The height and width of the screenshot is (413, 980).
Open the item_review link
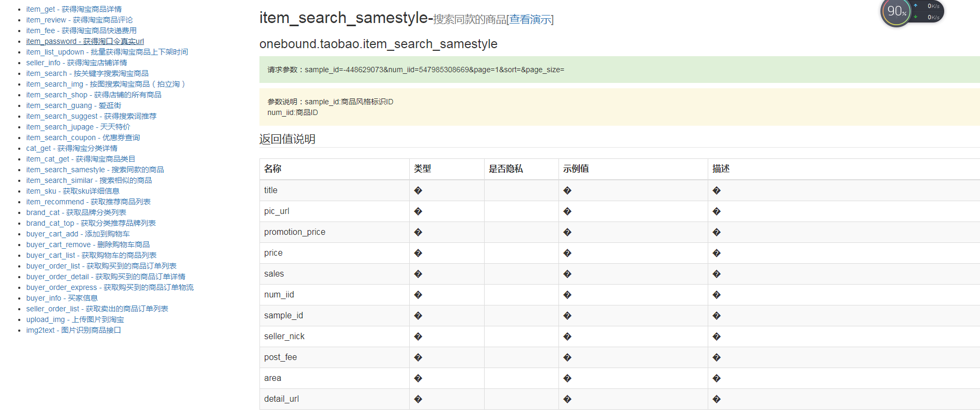coord(79,20)
